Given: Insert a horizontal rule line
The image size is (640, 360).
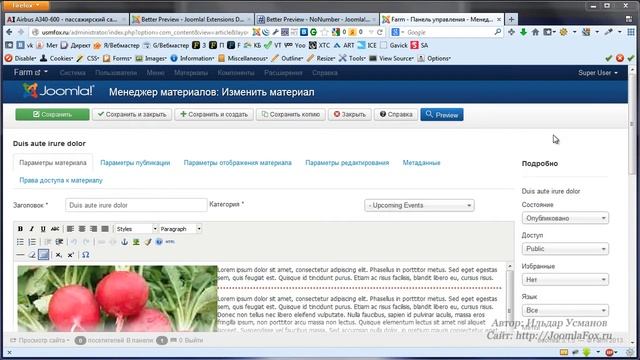Looking at the screenshot, I should [20, 255].
